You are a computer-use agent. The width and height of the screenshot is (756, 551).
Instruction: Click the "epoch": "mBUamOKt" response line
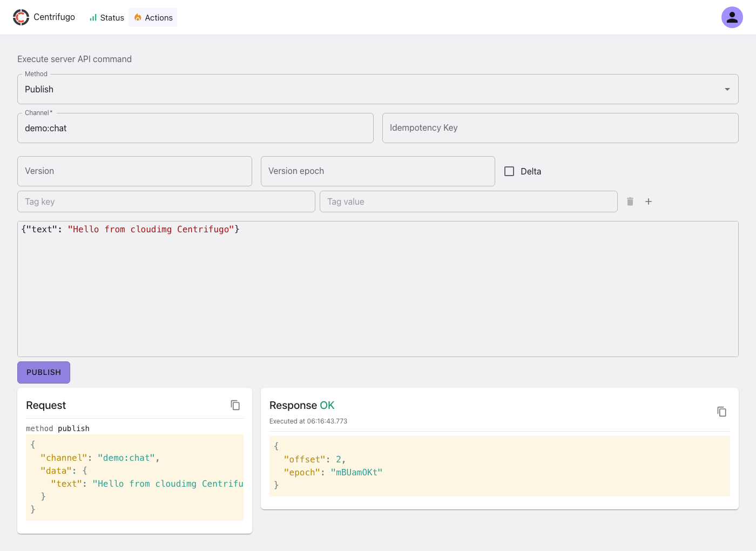[333, 472]
